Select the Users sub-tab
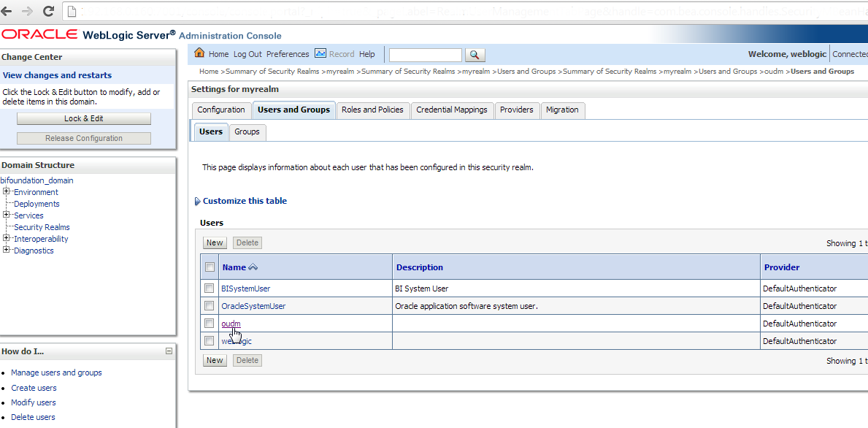 pyautogui.click(x=210, y=131)
